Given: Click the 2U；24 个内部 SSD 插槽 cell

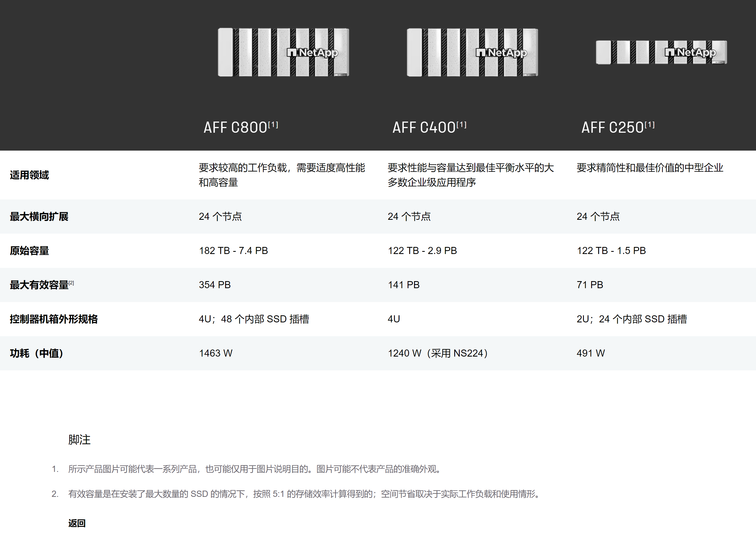Looking at the screenshot, I should pos(632,319).
